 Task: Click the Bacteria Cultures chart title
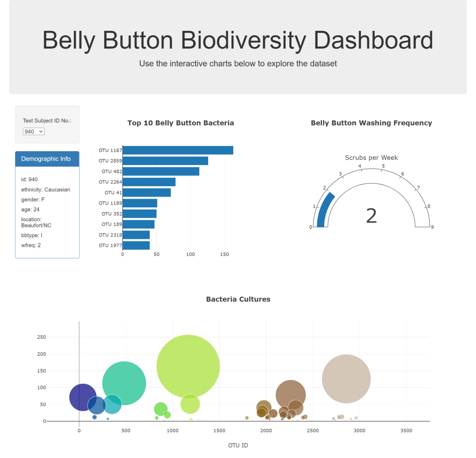pyautogui.click(x=238, y=299)
